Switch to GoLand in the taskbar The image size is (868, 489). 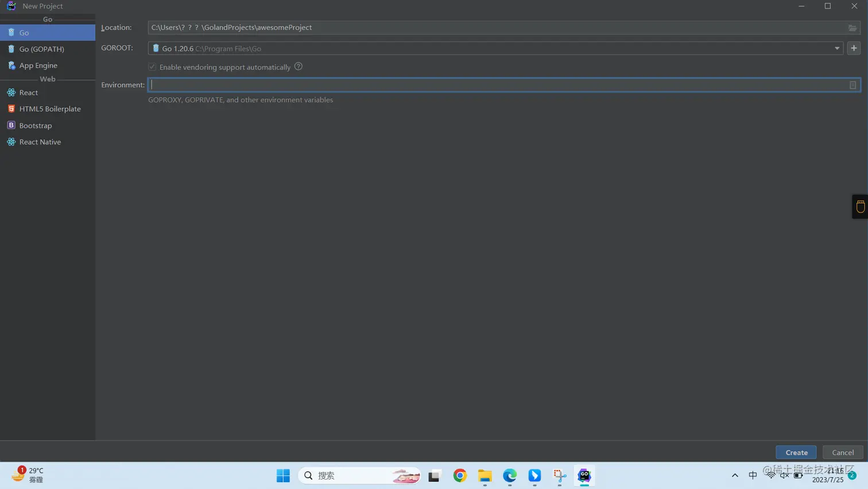click(x=584, y=476)
